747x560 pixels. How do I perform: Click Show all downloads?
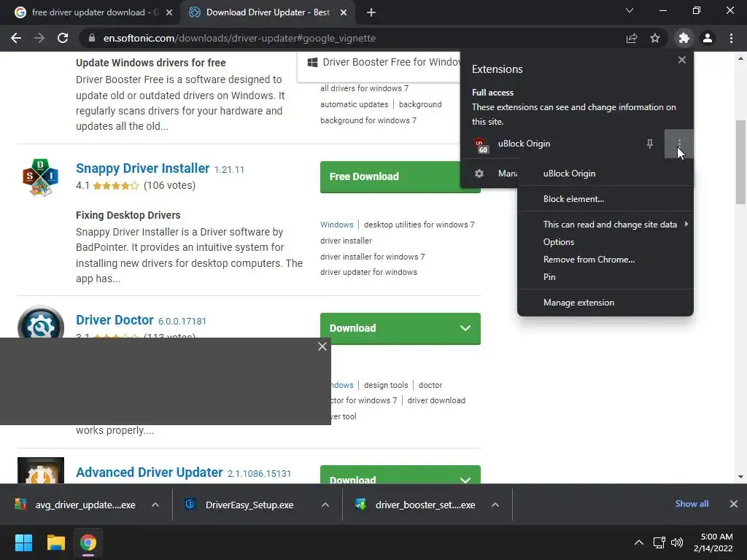pyautogui.click(x=692, y=504)
